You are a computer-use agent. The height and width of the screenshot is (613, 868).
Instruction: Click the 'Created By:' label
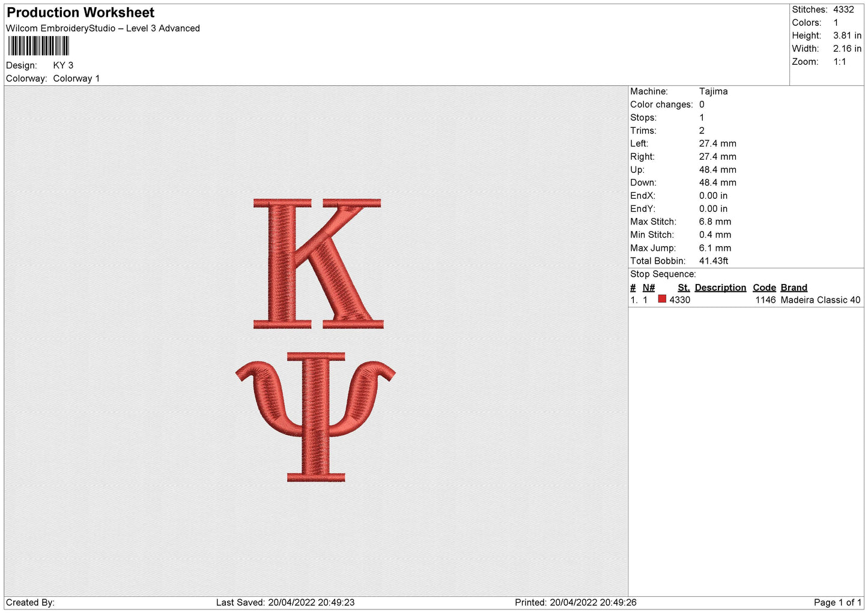[30, 602]
